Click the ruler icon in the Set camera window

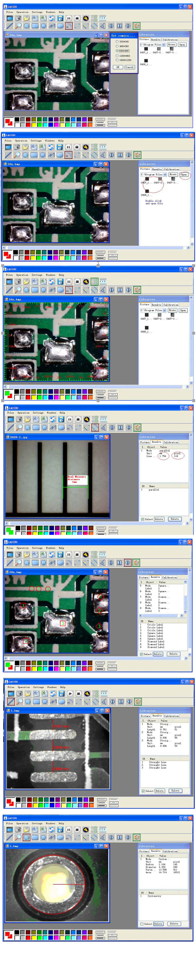[x=102, y=18]
